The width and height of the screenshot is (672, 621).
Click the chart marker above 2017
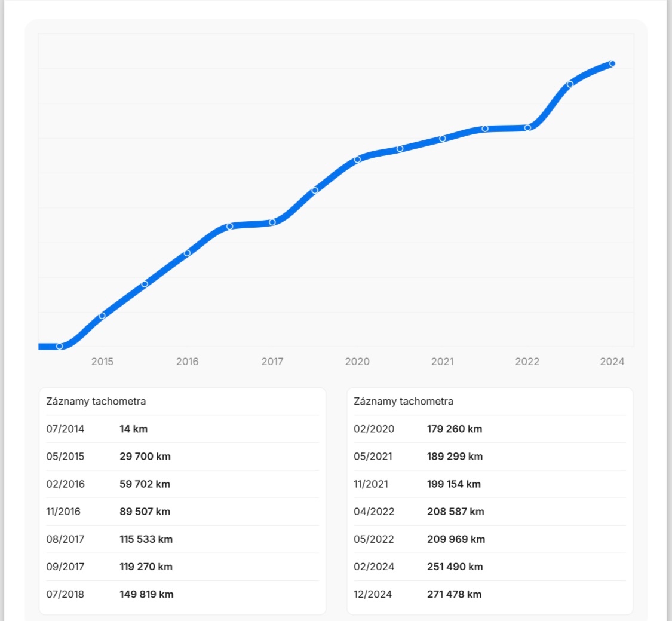click(x=272, y=222)
